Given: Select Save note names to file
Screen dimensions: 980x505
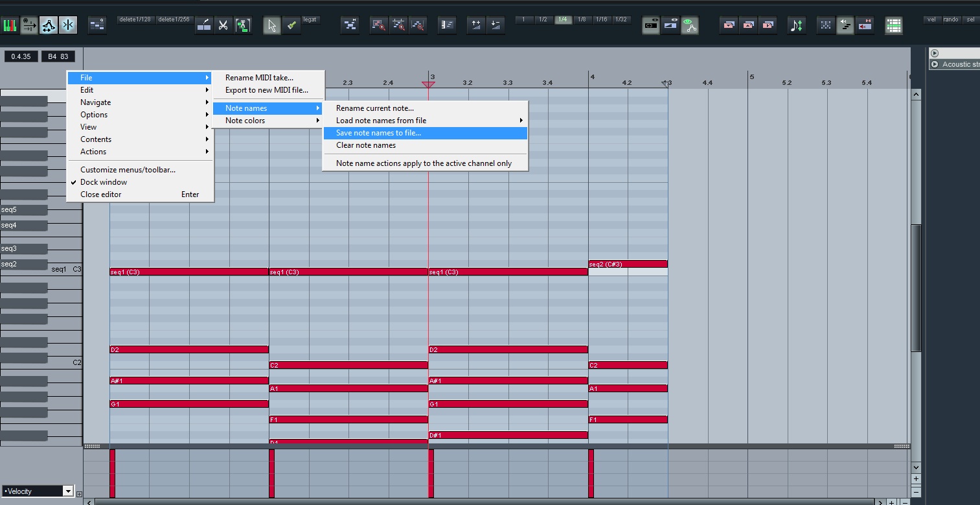Looking at the screenshot, I should (426, 133).
